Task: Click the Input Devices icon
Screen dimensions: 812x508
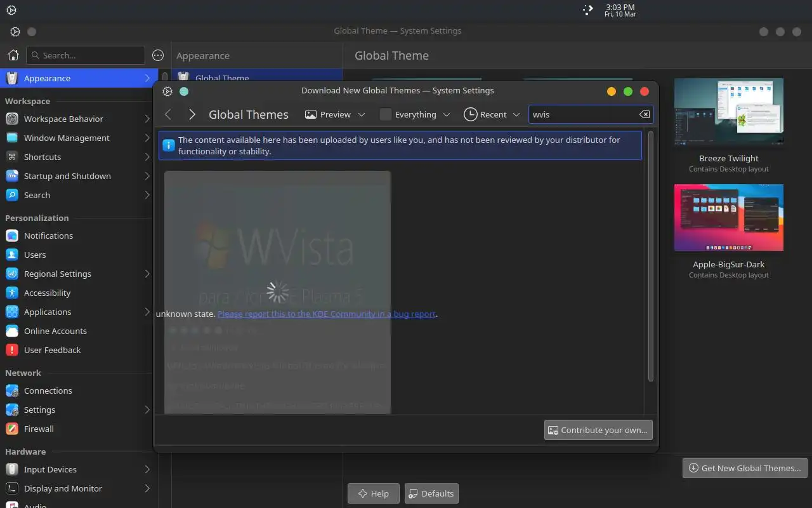Action: pos(12,469)
